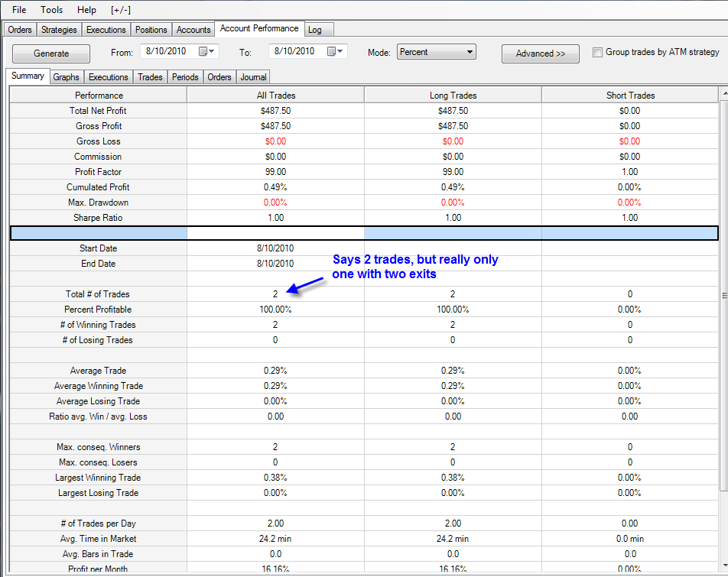Click Average Winning Trade label
728x577 pixels.
click(99, 386)
